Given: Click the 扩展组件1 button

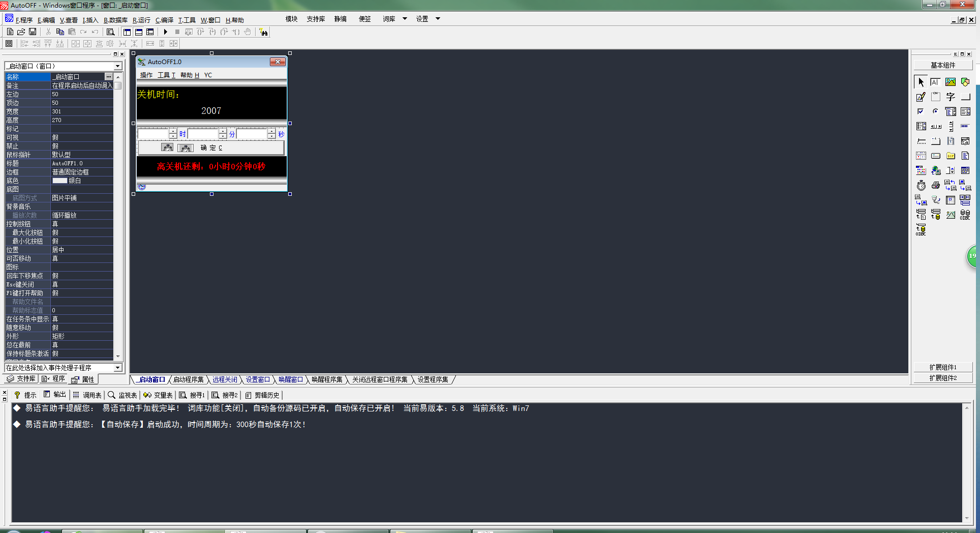Looking at the screenshot, I should click(x=943, y=367).
